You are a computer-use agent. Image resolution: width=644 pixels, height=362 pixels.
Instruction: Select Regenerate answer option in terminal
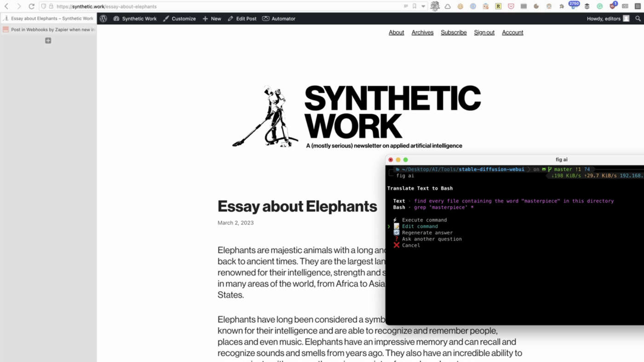pos(427,233)
